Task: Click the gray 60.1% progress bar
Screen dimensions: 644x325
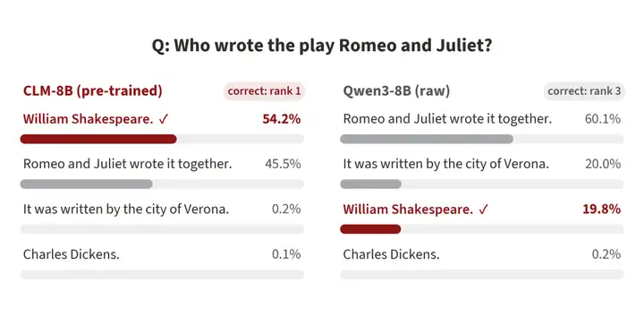Action: tap(427, 139)
